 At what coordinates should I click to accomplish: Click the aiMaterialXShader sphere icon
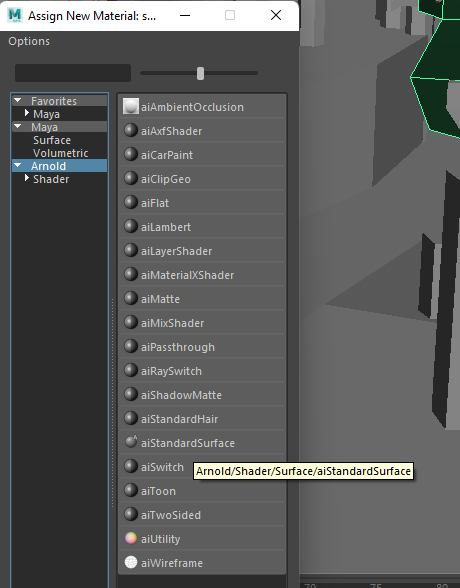tap(130, 274)
